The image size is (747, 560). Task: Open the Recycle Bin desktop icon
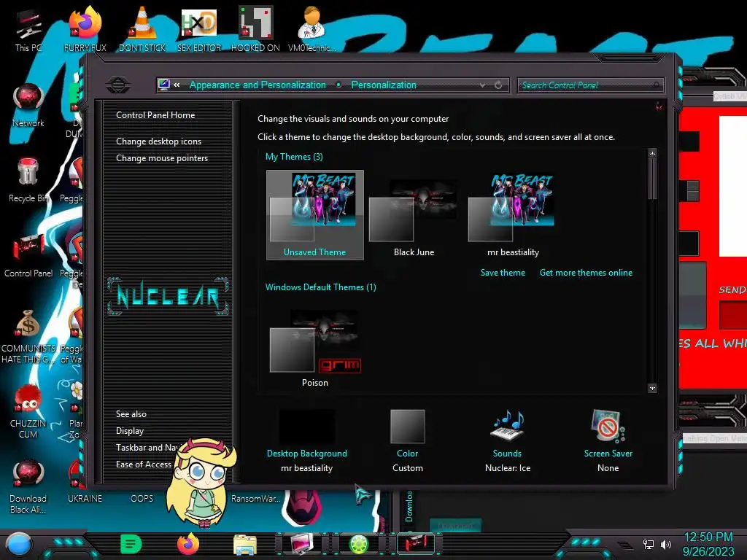click(x=28, y=179)
